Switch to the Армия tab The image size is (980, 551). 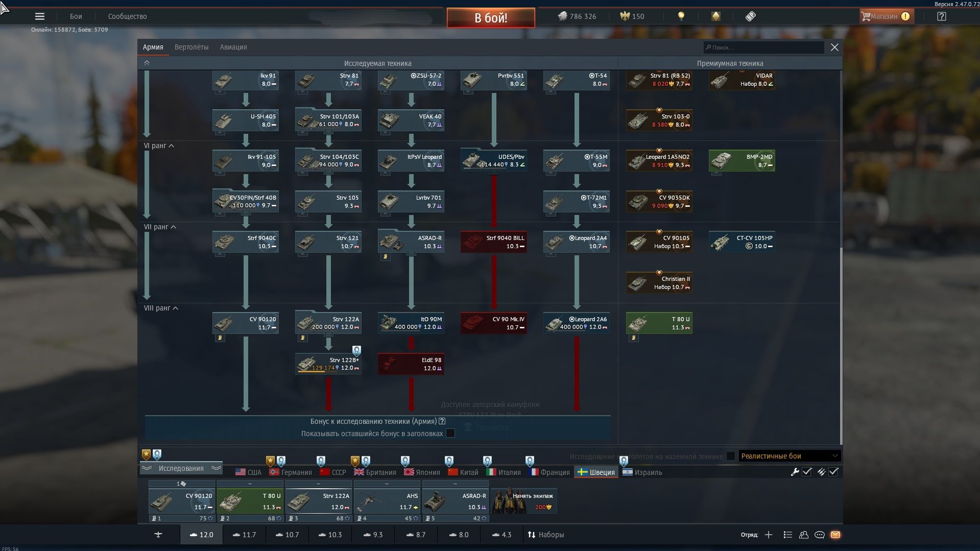point(153,47)
